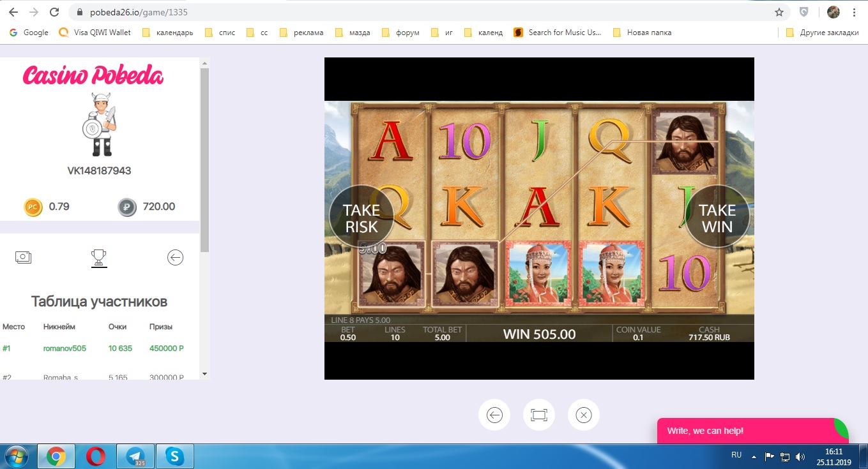Open the cash banknote tab in sidebar
Screen dimensions: 868x469
coord(24,257)
